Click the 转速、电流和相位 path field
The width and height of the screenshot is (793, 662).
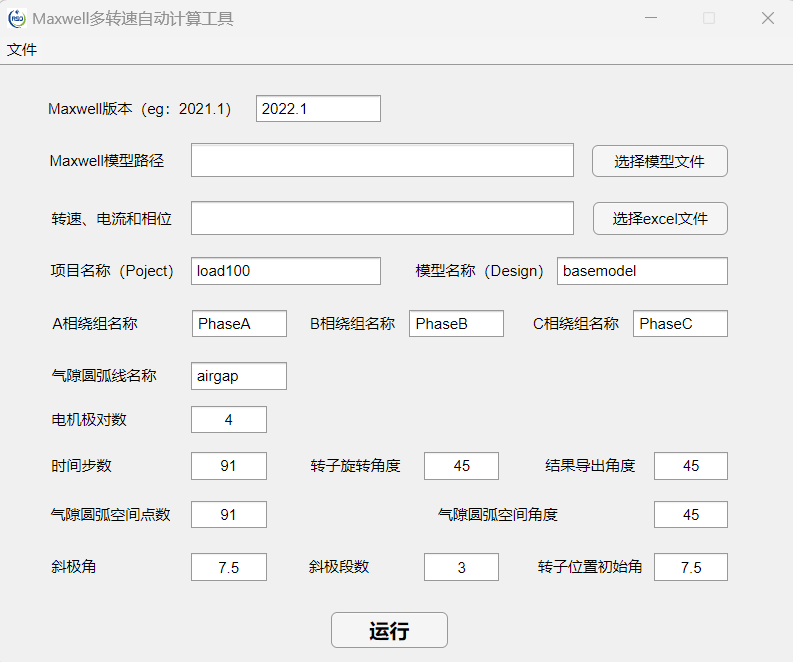(x=382, y=218)
